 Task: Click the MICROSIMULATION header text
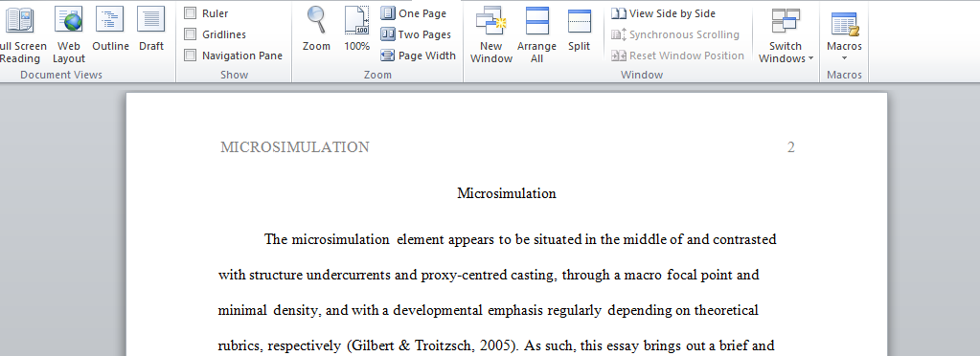(x=295, y=147)
